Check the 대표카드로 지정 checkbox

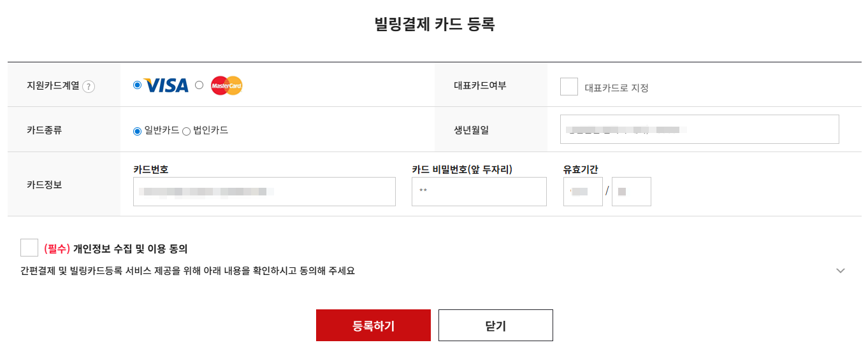pos(569,87)
